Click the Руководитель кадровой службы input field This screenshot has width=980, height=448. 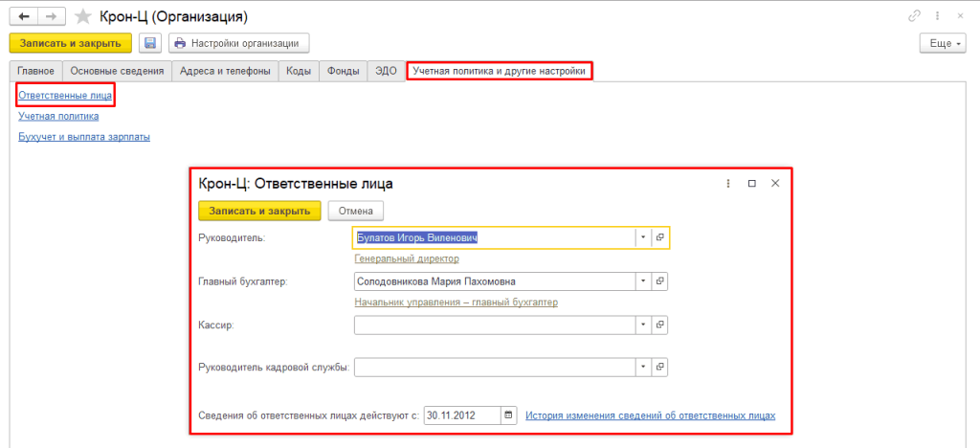[494, 368]
